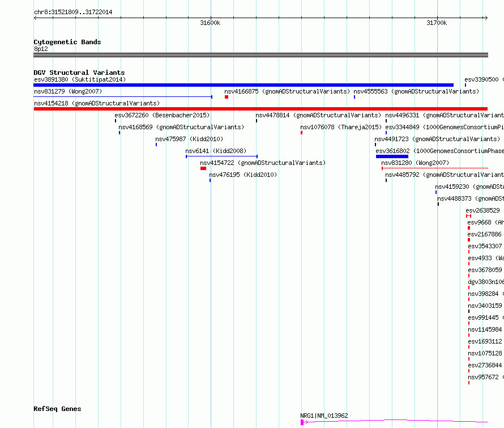Click nsv4491723 gnomAD variant label

coord(437,139)
